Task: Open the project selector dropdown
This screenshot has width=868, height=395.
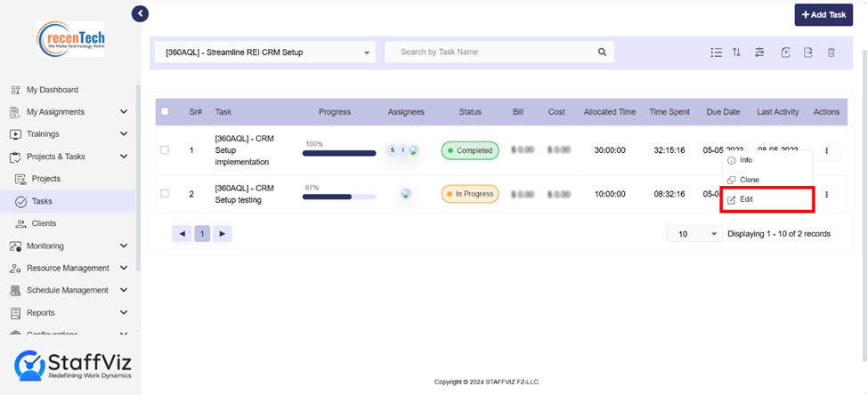Action: (x=265, y=52)
